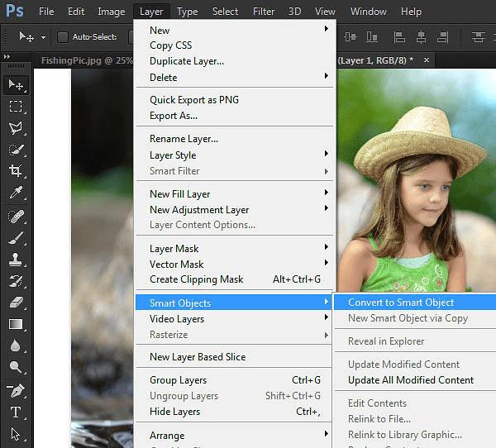Select the Pen tool
The width and height of the screenshot is (496, 448).
pyautogui.click(x=16, y=390)
